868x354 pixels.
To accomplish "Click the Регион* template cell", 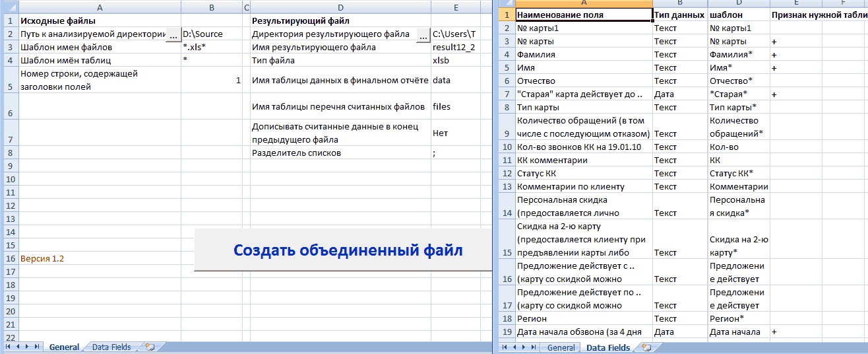I will click(739, 318).
